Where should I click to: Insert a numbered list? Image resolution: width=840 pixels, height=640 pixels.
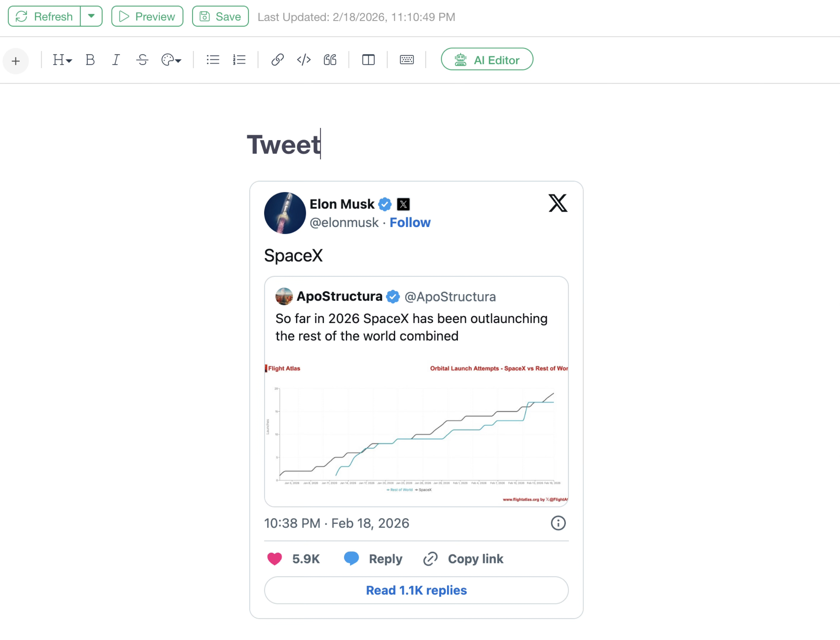pos(239,60)
